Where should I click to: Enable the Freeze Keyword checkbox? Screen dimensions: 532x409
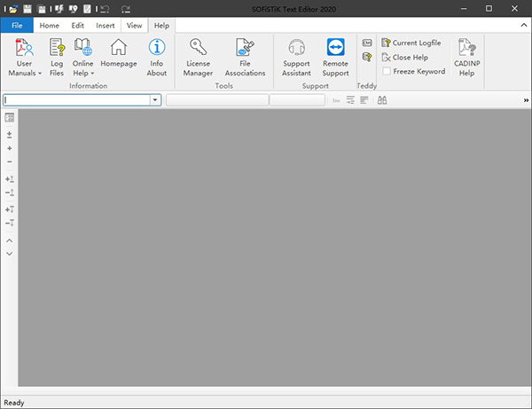pos(387,71)
